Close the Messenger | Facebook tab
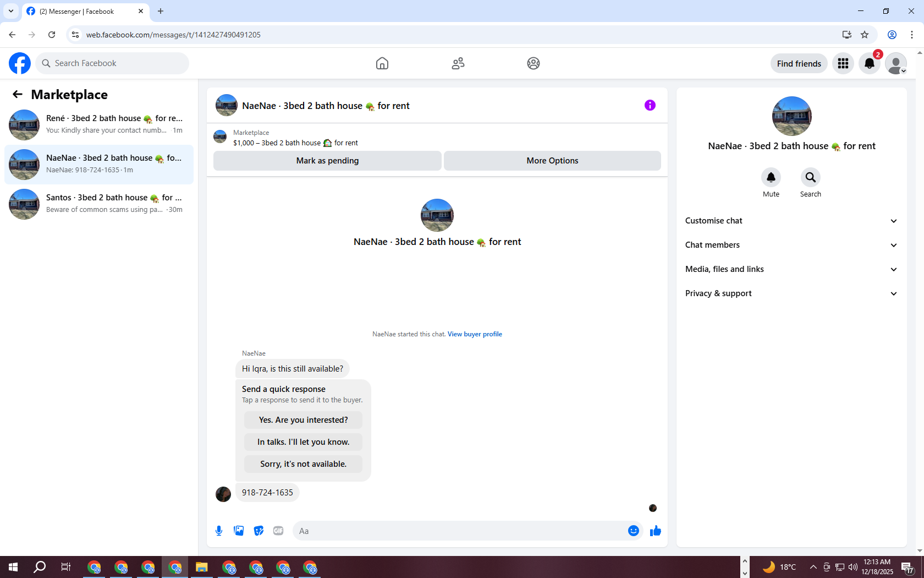924x578 pixels. 141,11
